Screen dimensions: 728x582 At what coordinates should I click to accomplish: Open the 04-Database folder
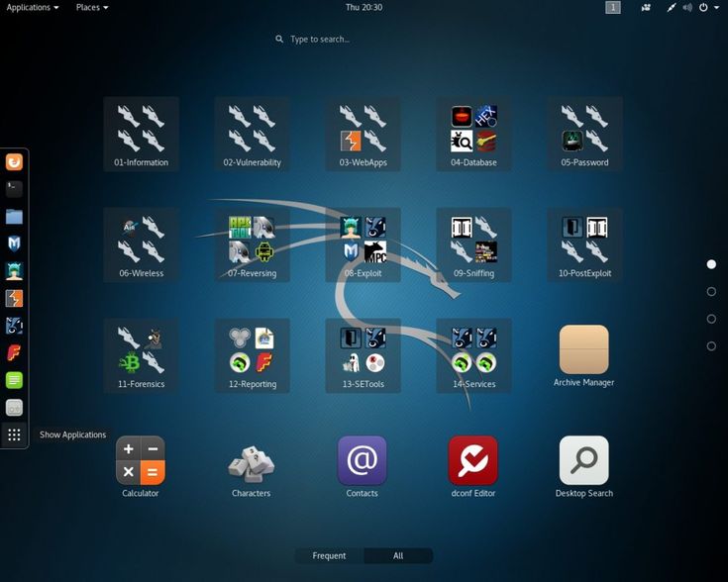[473, 135]
